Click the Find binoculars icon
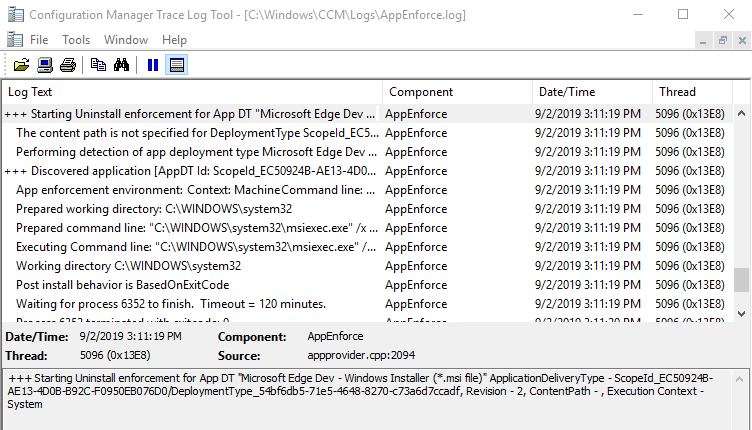The height and width of the screenshot is (430, 752). tap(122, 65)
